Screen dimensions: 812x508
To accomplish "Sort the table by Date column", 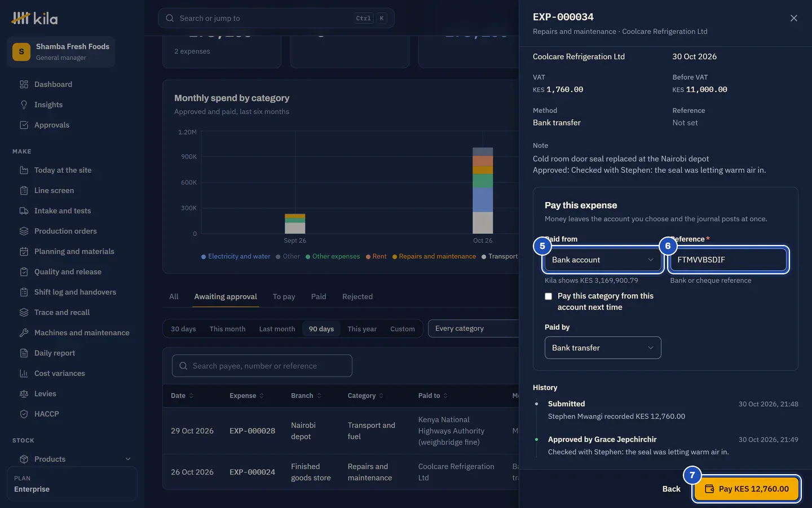I will 182,396.
